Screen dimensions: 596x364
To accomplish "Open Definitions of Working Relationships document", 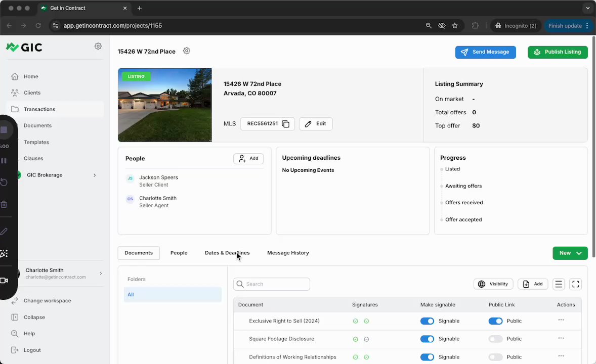I will pyautogui.click(x=292, y=357).
